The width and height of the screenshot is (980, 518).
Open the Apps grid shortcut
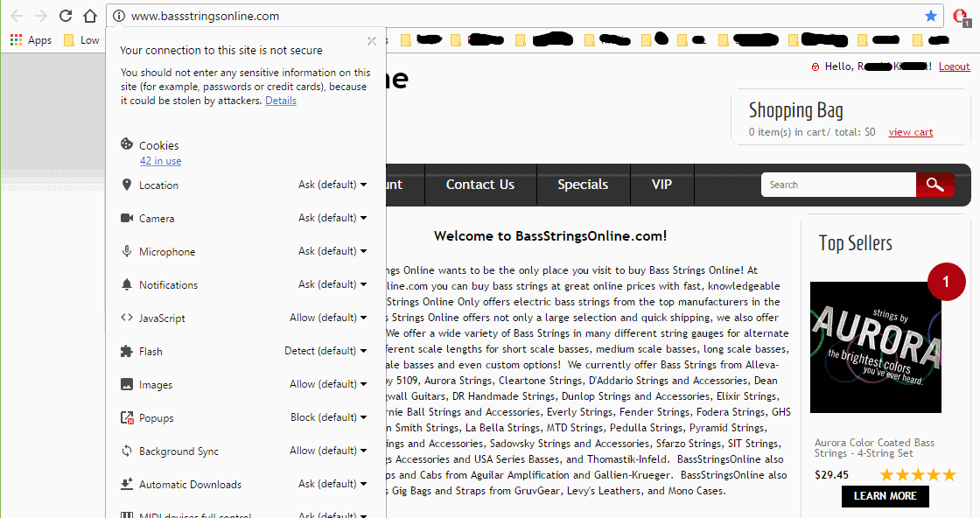tap(31, 40)
